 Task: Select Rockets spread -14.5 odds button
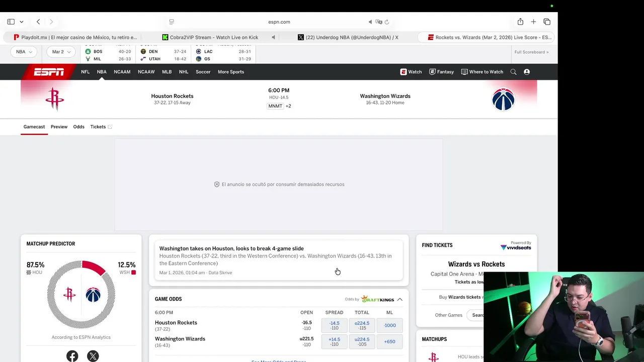point(334,325)
